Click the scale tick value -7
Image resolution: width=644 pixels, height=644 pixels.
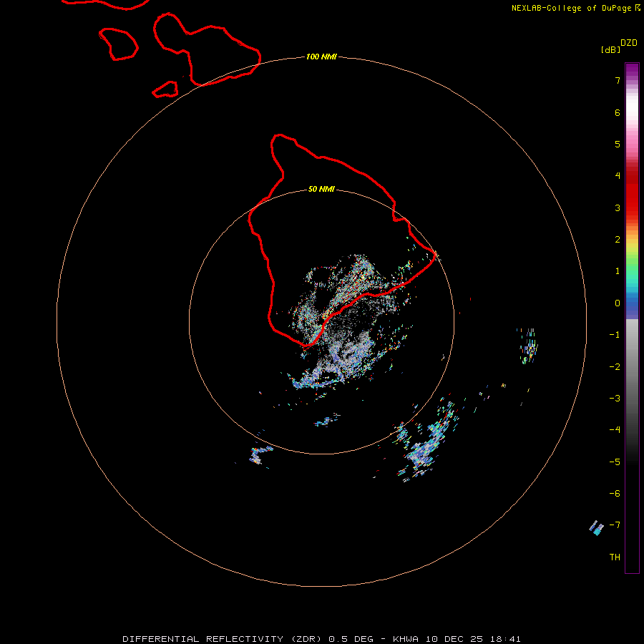click(615, 525)
